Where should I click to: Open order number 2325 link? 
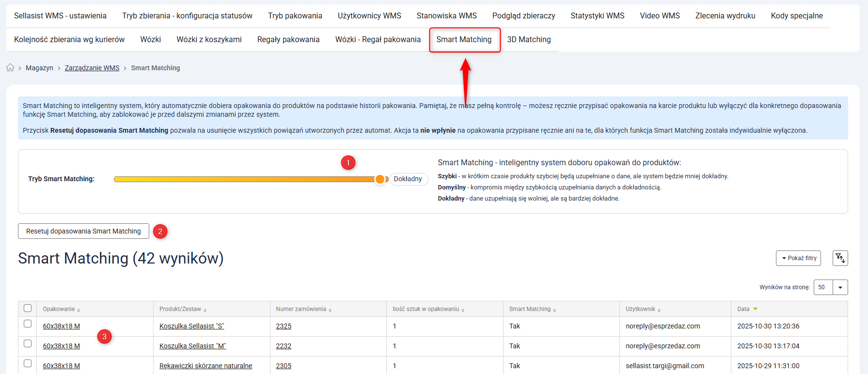[284, 327]
